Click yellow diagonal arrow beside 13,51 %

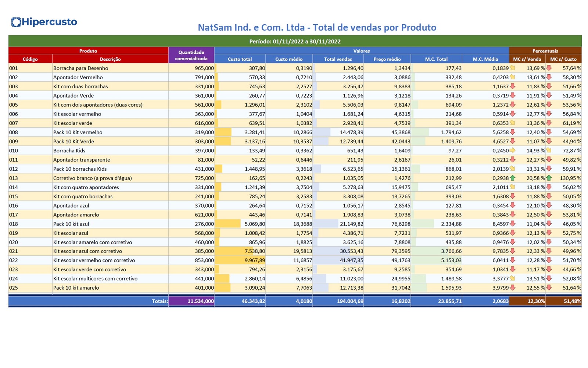click(x=513, y=279)
